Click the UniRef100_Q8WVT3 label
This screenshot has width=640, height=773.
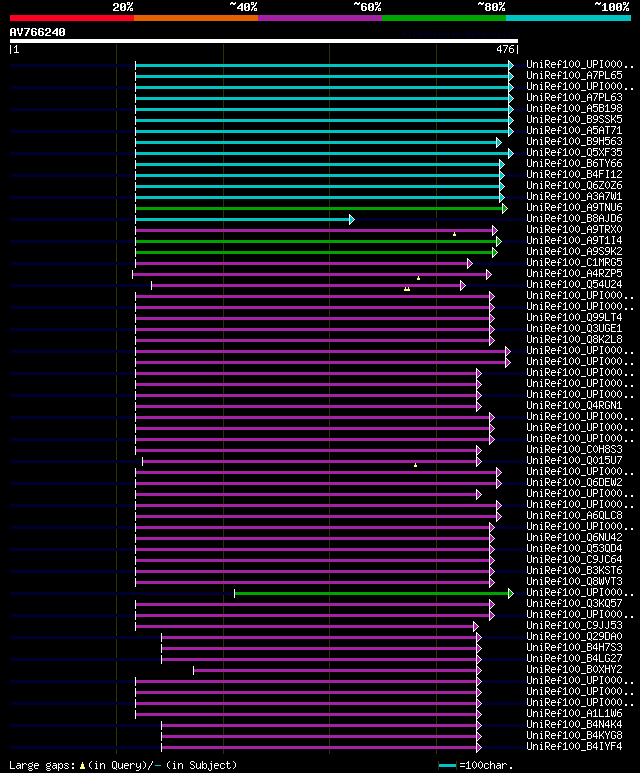pos(574,582)
